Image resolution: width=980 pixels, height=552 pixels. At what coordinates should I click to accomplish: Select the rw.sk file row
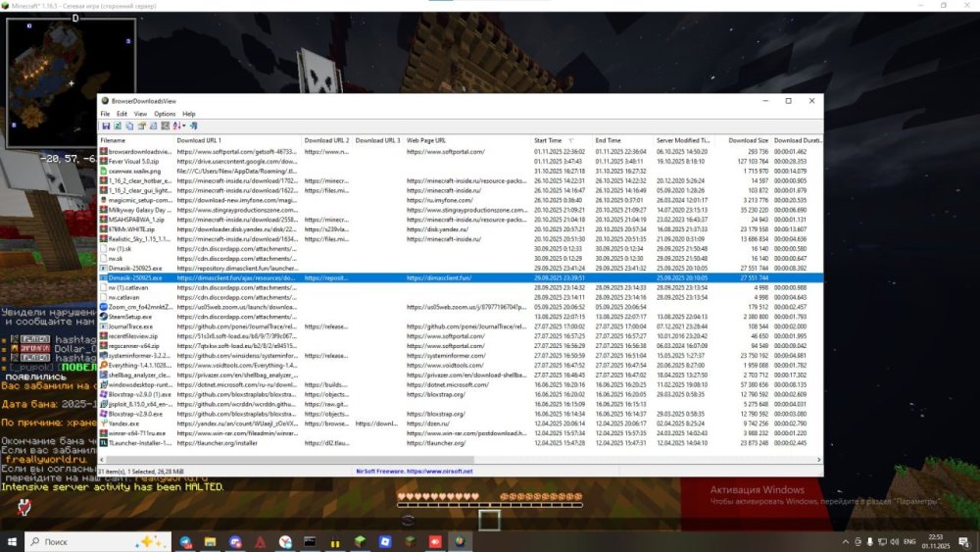(461, 258)
